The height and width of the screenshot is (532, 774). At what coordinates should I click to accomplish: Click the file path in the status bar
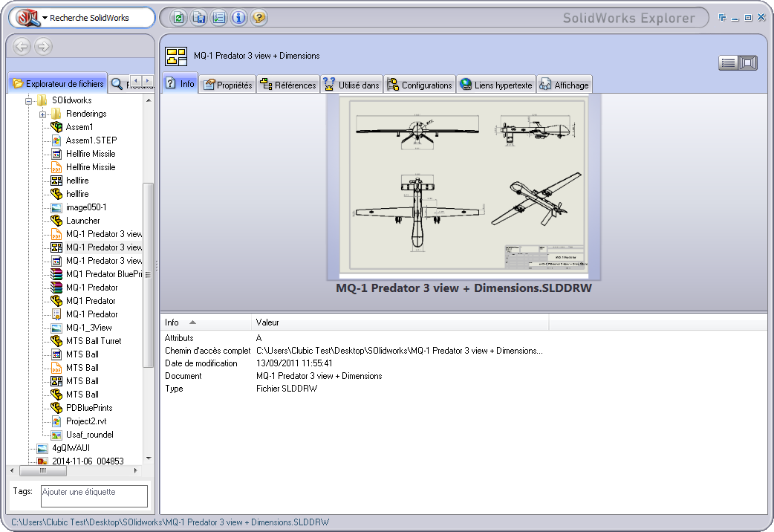tap(170, 522)
